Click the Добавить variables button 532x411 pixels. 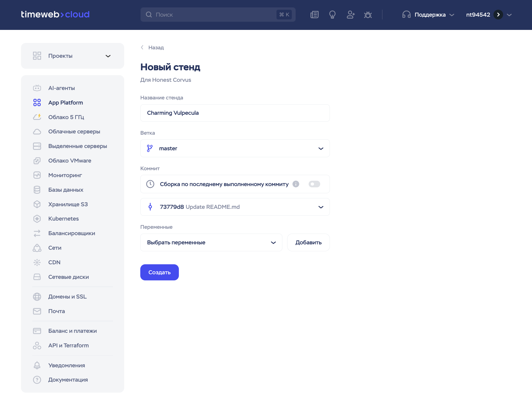tap(308, 243)
